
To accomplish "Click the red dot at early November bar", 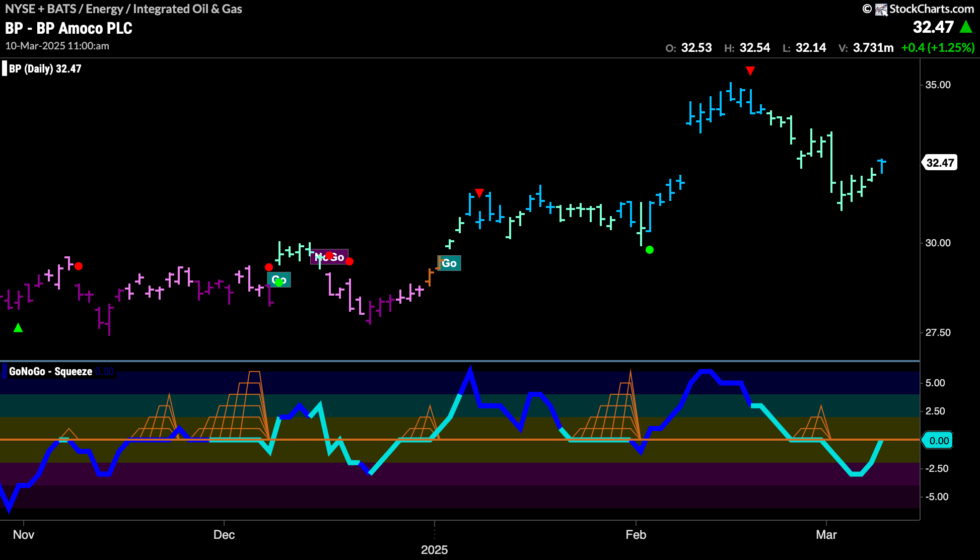I will tap(79, 266).
